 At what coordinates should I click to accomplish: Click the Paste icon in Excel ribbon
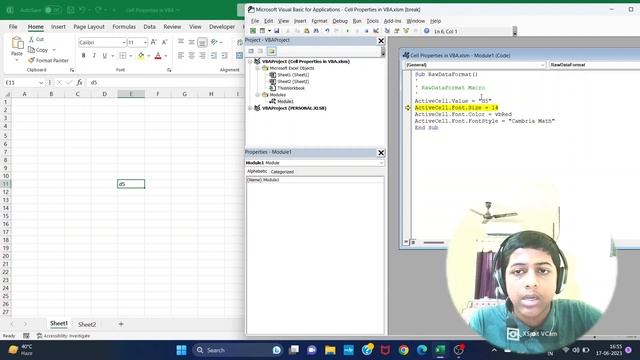[17, 42]
